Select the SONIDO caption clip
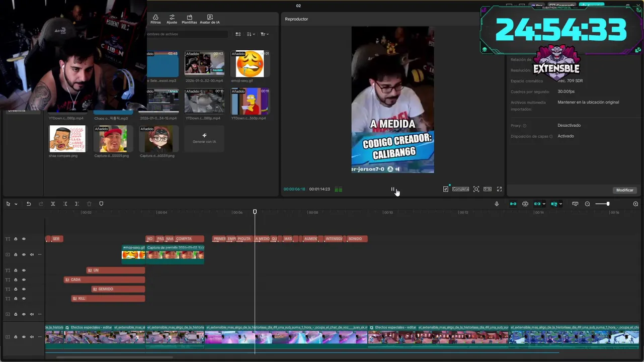The height and width of the screenshot is (362, 644). (357, 239)
